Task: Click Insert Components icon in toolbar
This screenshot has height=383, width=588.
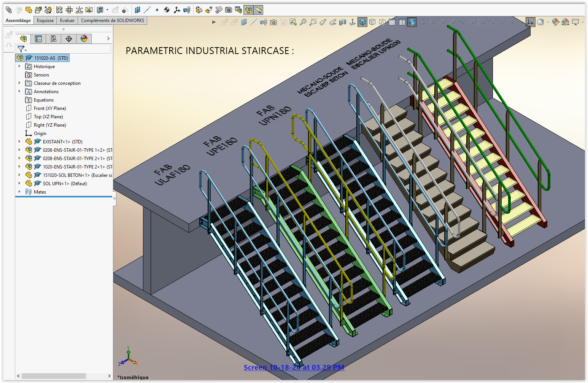Action: [x=29, y=10]
